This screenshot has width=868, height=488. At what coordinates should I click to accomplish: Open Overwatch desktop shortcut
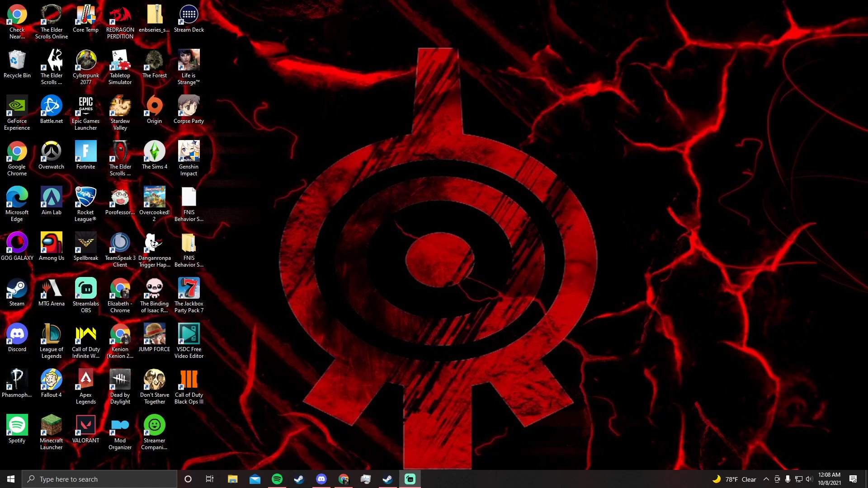[52, 155]
